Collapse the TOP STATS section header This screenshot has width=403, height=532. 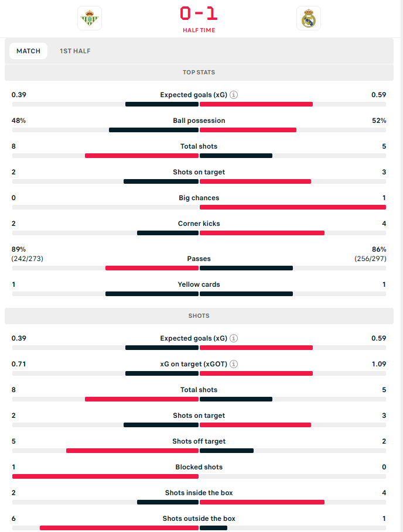(x=199, y=73)
